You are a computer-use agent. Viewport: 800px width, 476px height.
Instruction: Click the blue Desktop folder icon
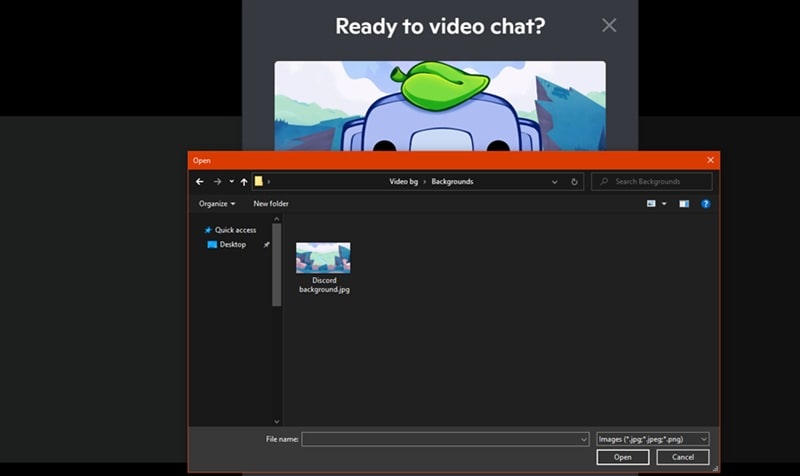point(212,244)
